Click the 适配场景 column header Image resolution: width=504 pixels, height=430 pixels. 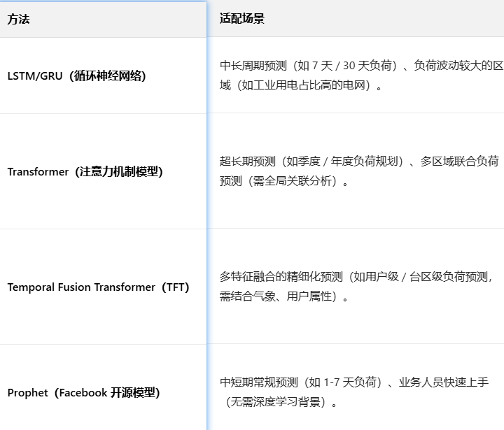(356, 19)
